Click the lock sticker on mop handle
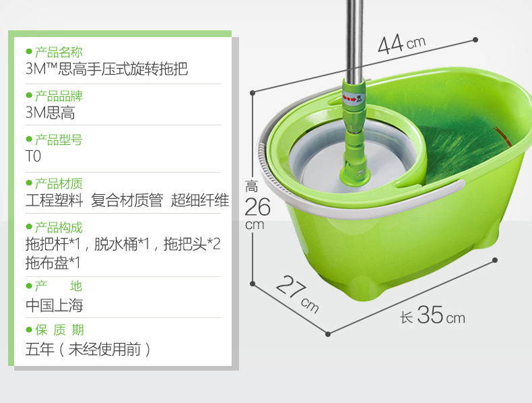 tap(353, 99)
